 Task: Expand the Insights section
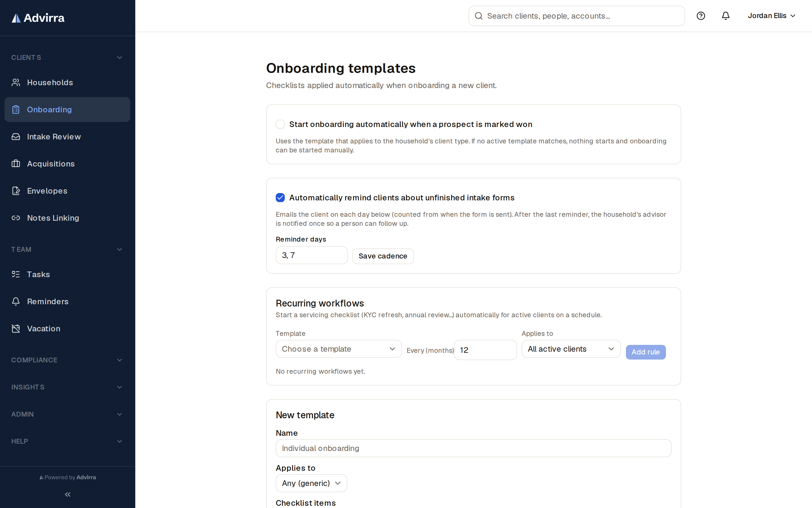(67, 387)
